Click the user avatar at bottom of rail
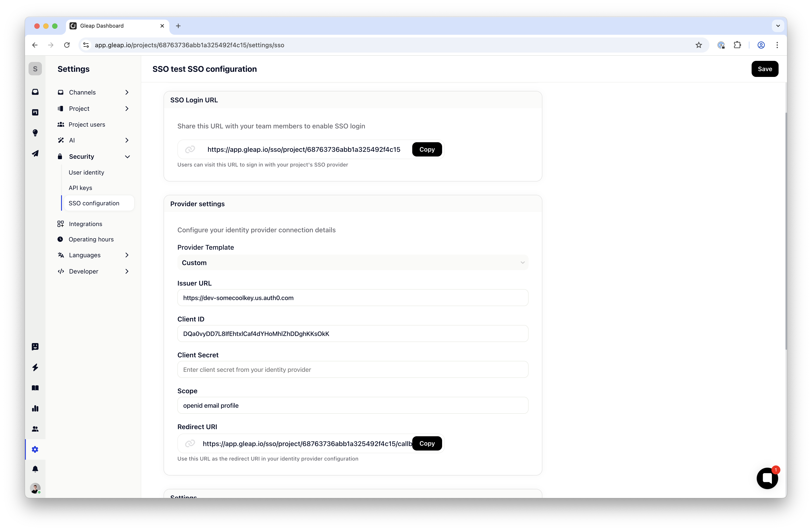812x531 pixels. (35, 488)
